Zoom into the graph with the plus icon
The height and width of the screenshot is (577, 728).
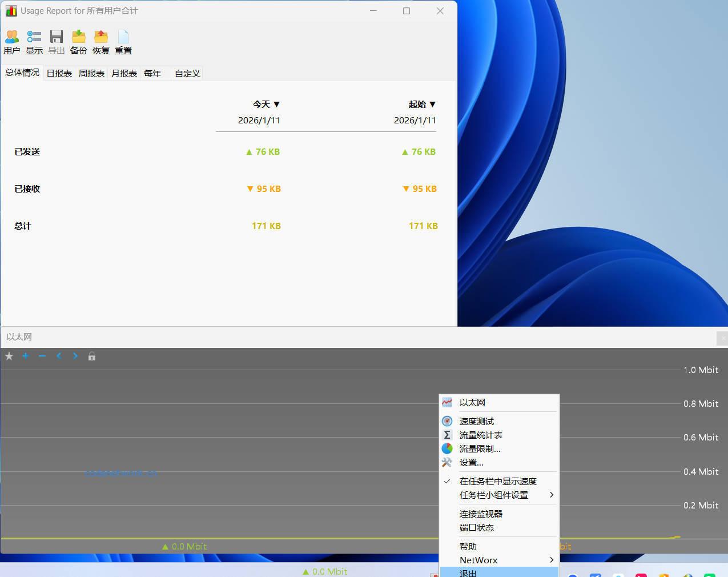click(25, 356)
